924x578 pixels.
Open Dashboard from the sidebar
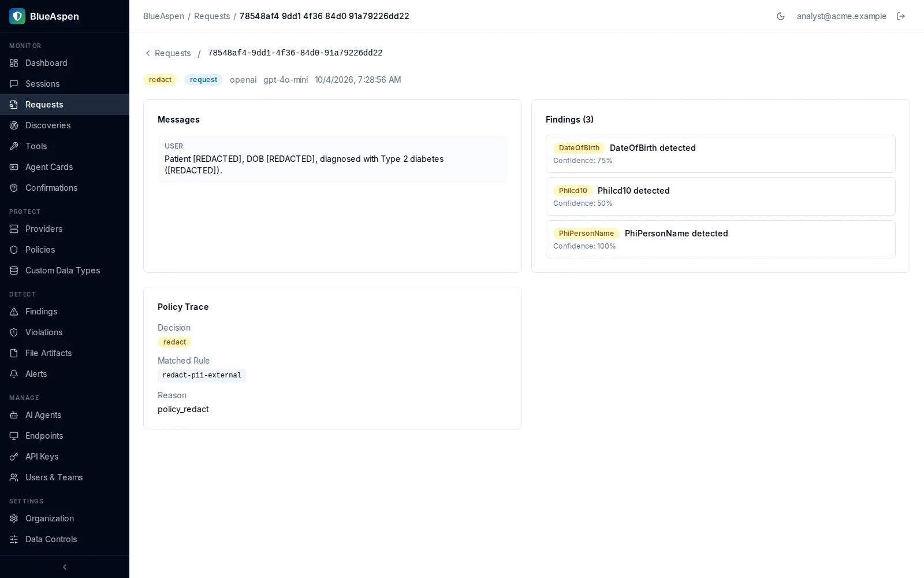click(x=65, y=63)
